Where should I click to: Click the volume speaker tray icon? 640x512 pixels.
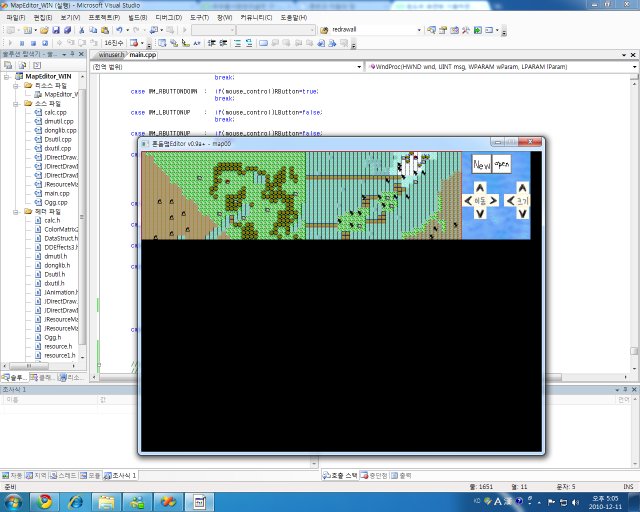576,502
